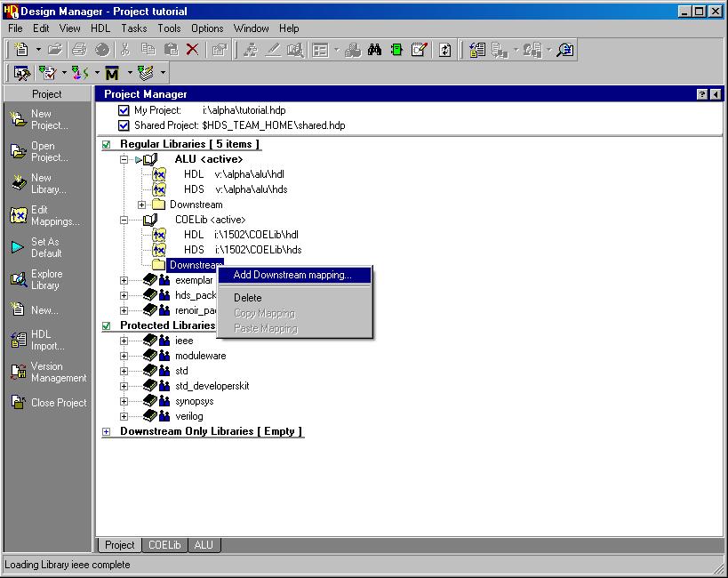Click the COELib library book icon
The width and height of the screenshot is (728, 578).
(150, 220)
